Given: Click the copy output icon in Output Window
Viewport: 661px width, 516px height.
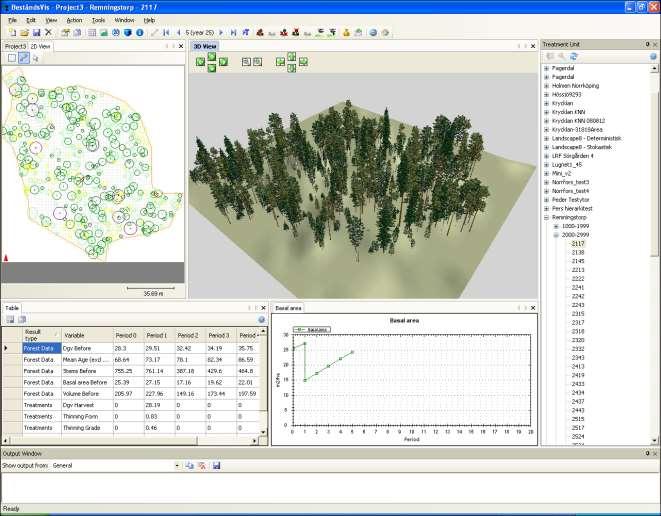Looking at the screenshot, I should (189, 465).
